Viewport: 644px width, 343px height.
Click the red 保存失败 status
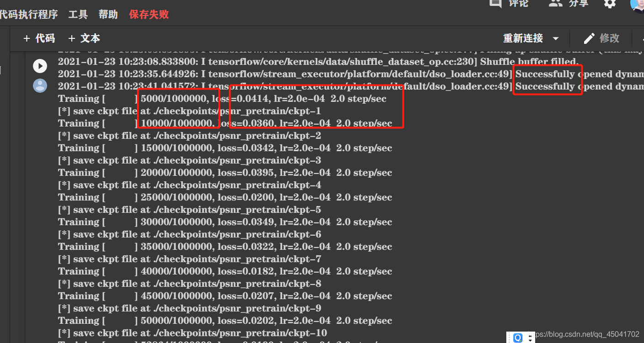pos(149,15)
